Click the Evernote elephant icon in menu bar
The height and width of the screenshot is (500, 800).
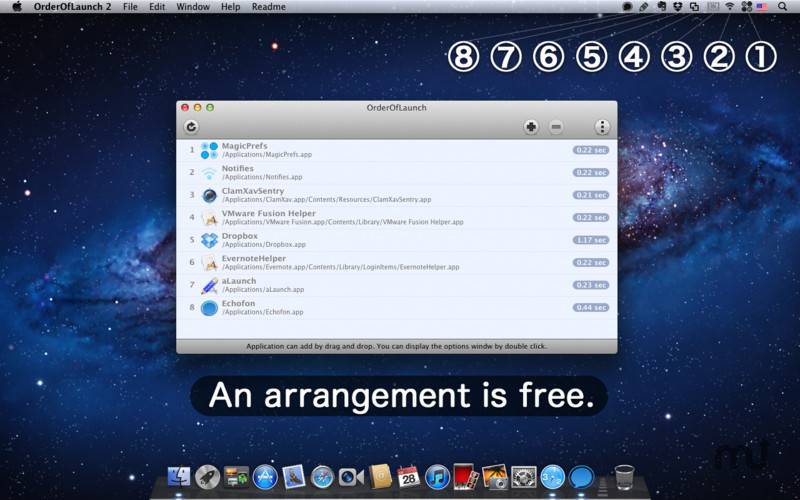(661, 7)
